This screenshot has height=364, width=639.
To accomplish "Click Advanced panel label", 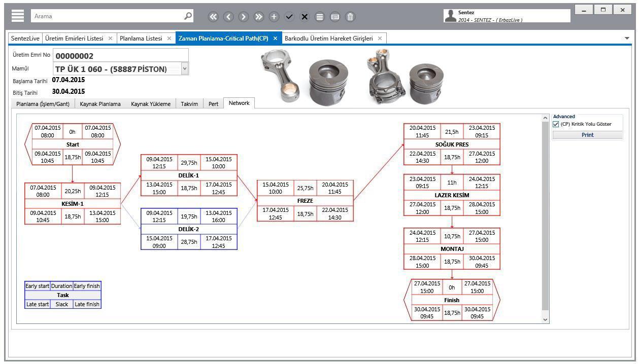I will (564, 117).
